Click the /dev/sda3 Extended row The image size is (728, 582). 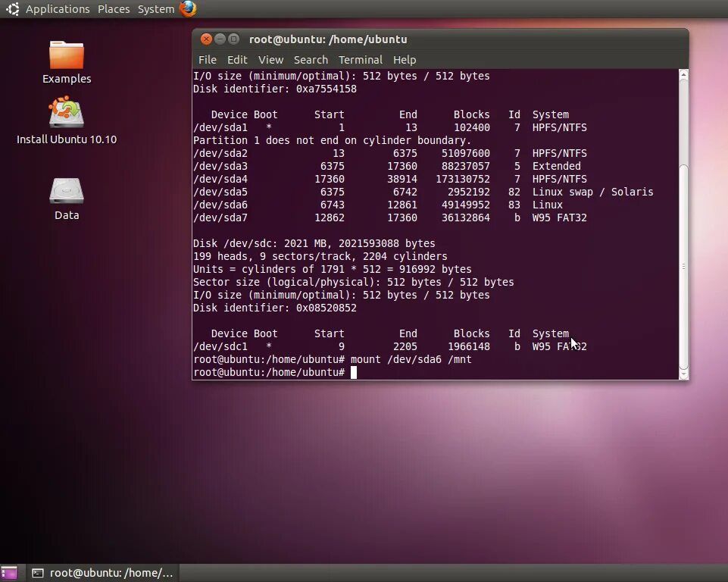(x=387, y=166)
